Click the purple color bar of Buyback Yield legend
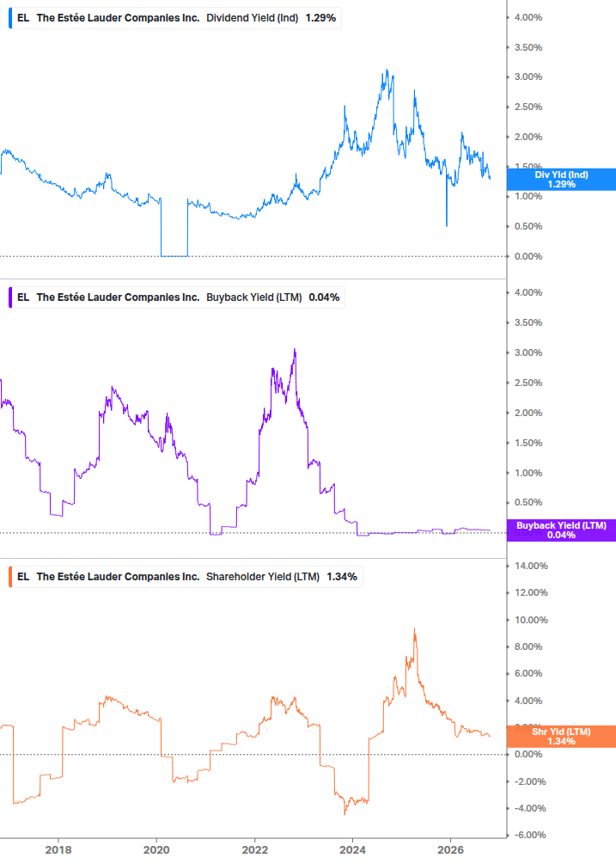The image size is (616, 864). [x=10, y=297]
